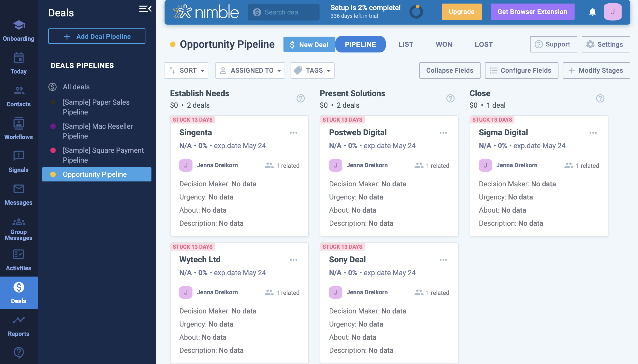Click Add Deal Pipeline button
This screenshot has height=364, width=638.
pos(97,36)
